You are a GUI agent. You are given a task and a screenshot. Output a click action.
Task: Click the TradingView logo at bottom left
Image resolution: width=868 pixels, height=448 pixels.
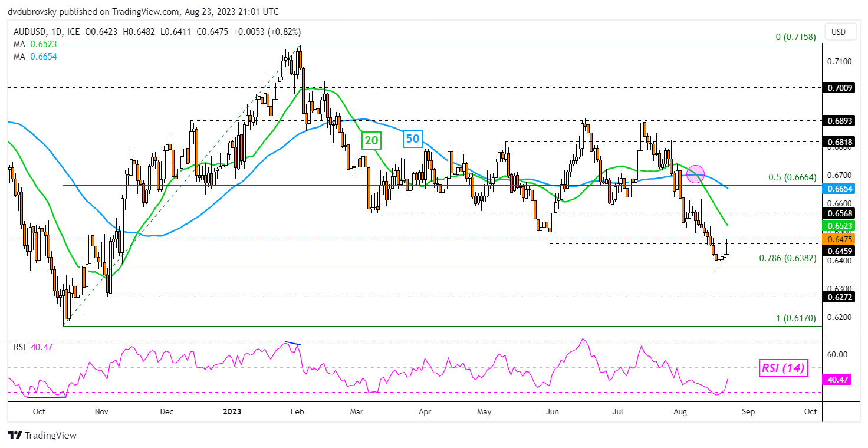tap(42, 436)
